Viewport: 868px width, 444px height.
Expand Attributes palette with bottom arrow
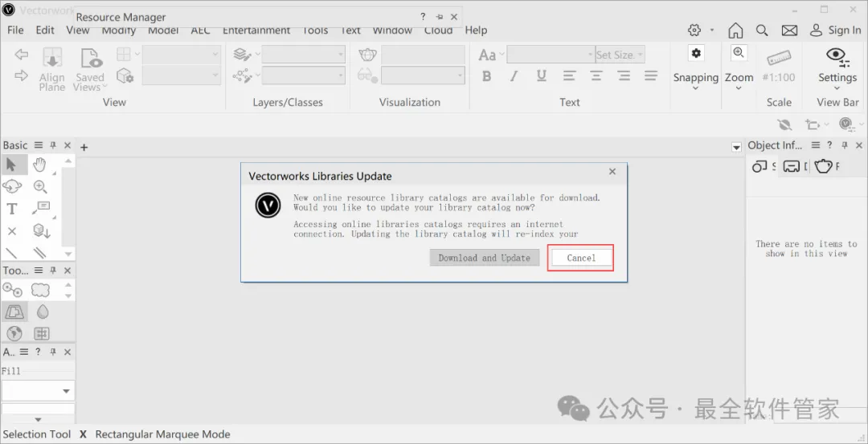(38, 420)
